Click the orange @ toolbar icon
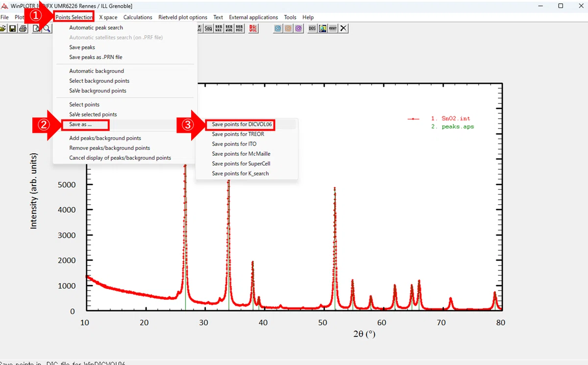Screen dimensions: 588x365 288,28
